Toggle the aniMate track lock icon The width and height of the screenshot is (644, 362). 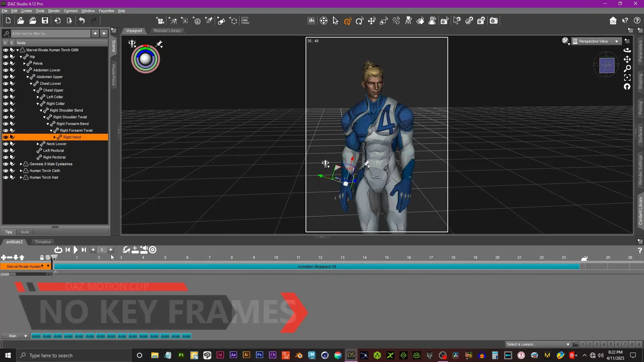pos(42,257)
